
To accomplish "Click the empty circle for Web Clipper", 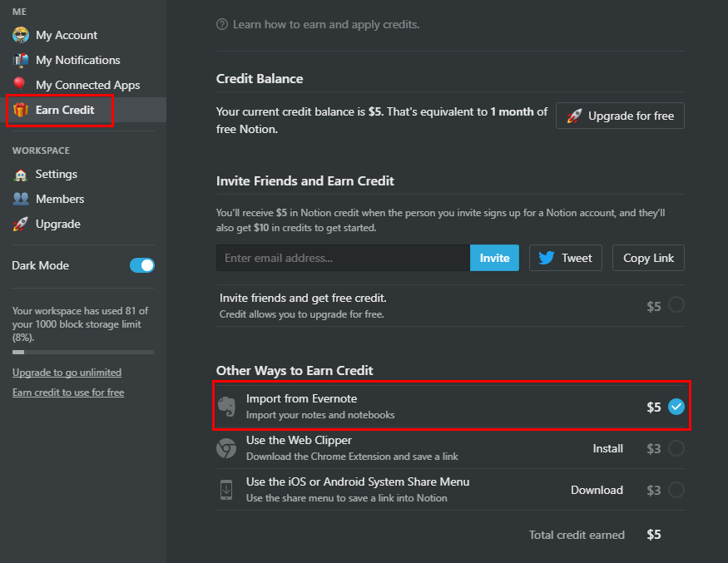I will (x=676, y=448).
